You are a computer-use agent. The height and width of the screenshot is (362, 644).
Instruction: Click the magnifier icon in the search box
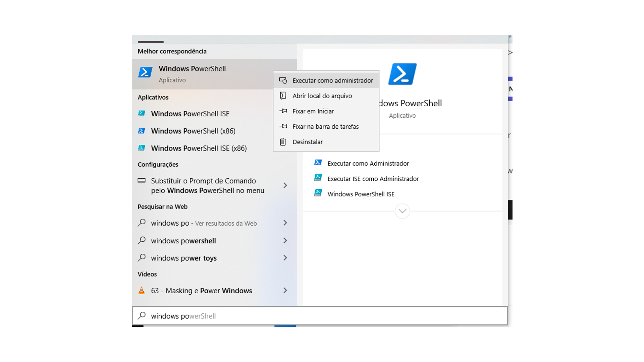pyautogui.click(x=142, y=316)
